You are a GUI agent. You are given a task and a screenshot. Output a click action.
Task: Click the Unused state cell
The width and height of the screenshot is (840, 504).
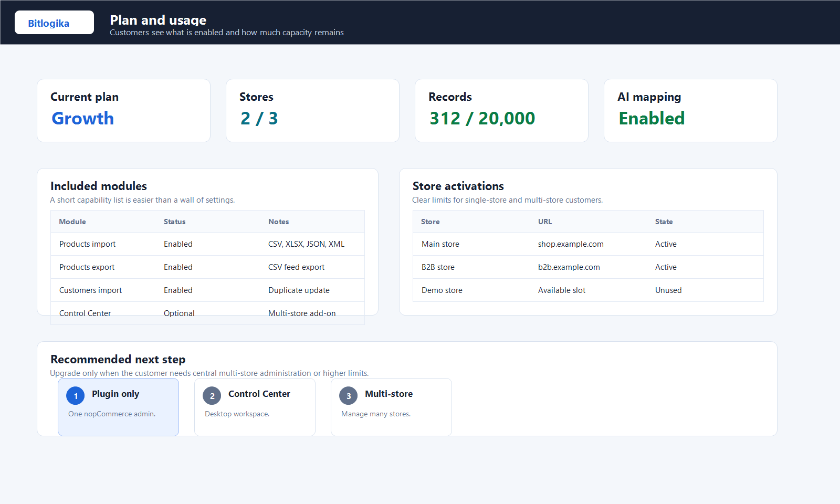point(668,290)
